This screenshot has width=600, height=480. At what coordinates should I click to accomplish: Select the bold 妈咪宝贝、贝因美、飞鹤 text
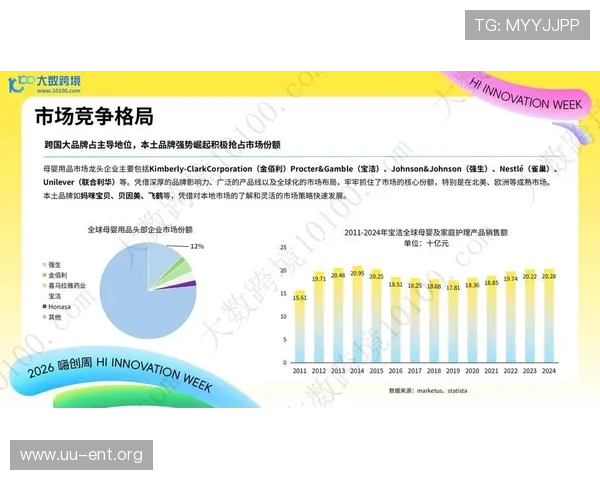pos(122,196)
